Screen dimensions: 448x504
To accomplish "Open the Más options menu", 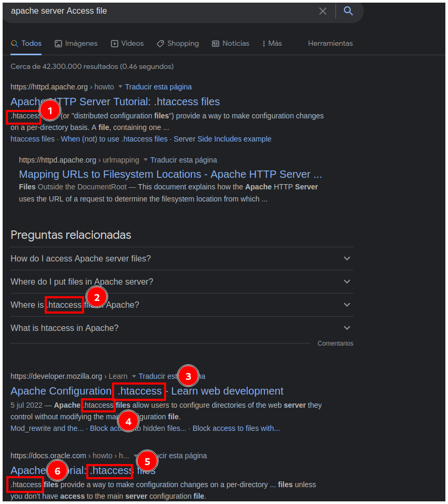I will (271, 44).
